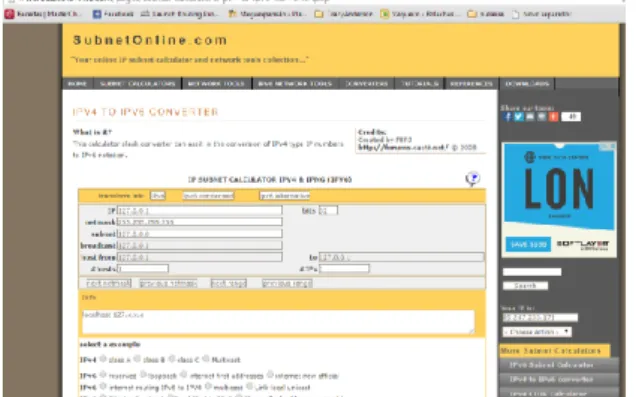This screenshot has width=636, height=397.
Task: Select the IPv4 class C example
Action: 172,359
